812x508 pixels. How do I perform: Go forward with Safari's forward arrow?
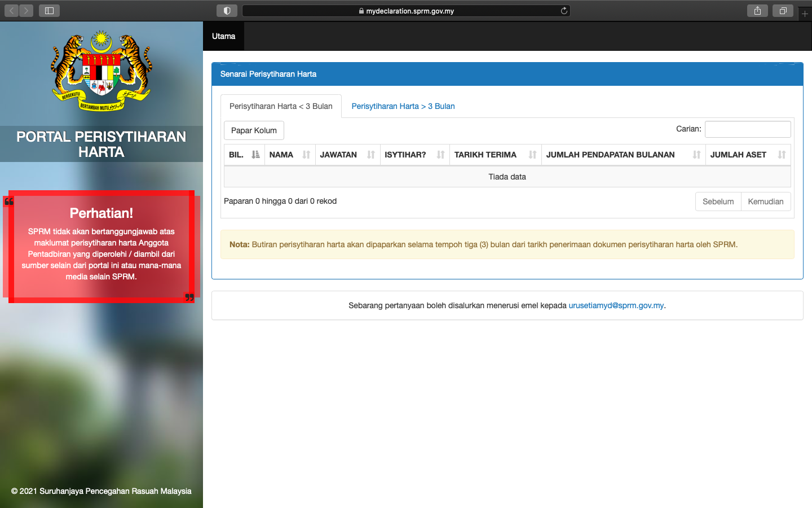point(26,11)
